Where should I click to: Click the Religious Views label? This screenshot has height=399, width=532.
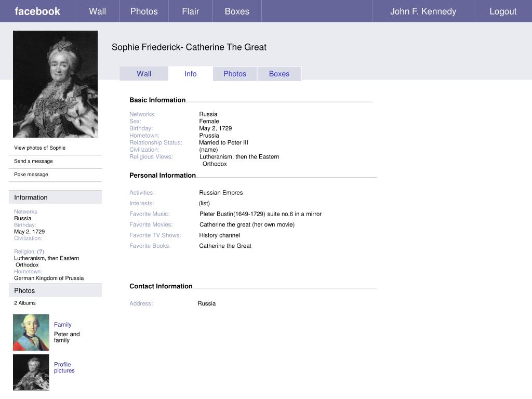tap(151, 157)
